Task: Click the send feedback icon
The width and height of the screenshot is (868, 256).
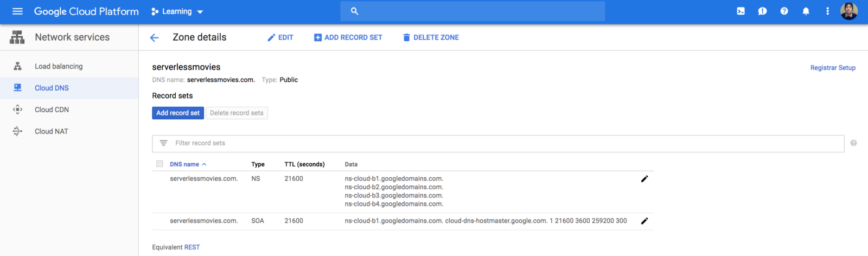Action: click(762, 11)
